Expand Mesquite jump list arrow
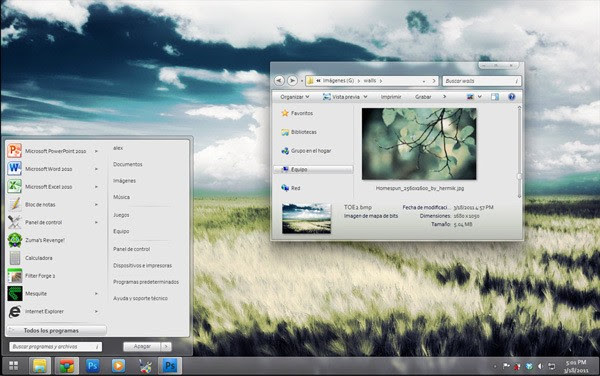 tap(96, 293)
